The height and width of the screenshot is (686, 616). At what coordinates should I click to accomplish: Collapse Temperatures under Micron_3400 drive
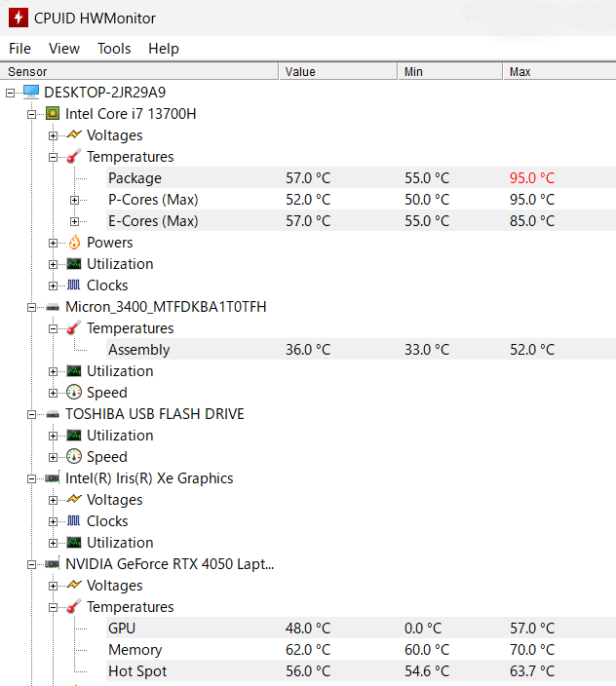[53, 328]
